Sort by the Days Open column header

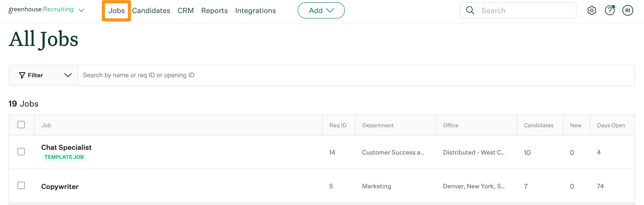coord(612,125)
